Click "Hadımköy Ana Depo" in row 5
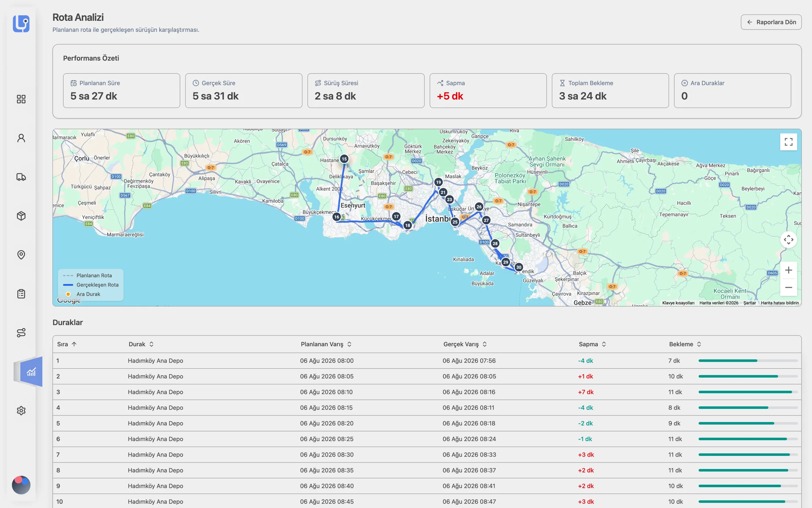Screen dimensions: 812x508 point(156,423)
